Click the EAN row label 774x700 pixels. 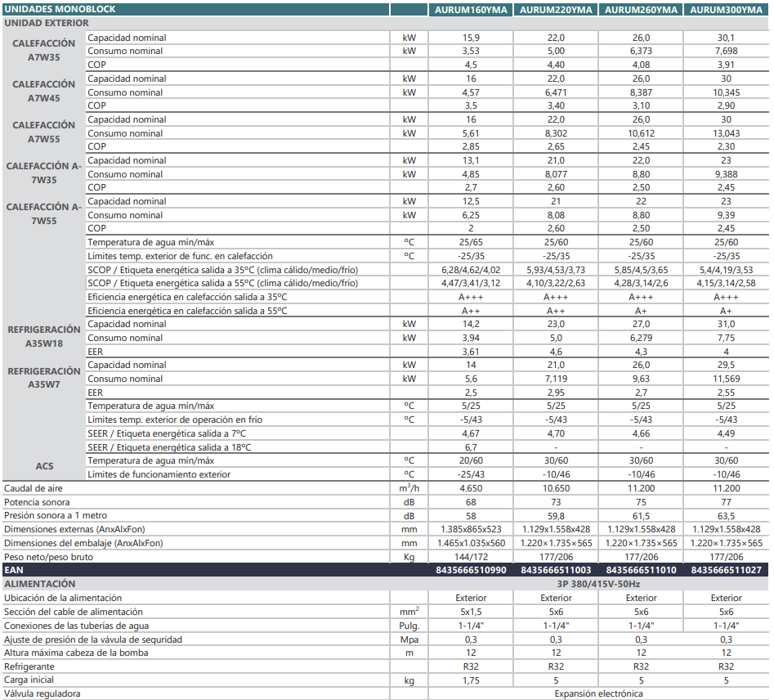(14, 570)
